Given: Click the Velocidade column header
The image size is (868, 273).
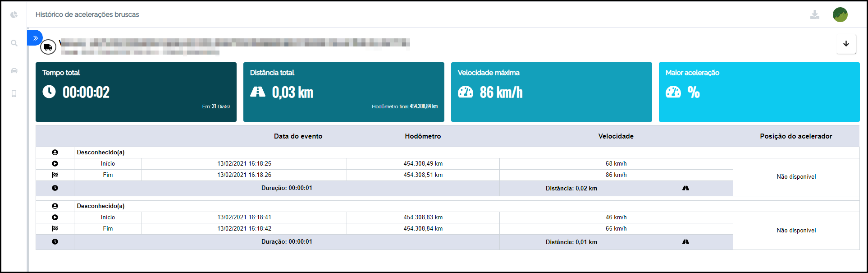Looking at the screenshot, I should [616, 136].
